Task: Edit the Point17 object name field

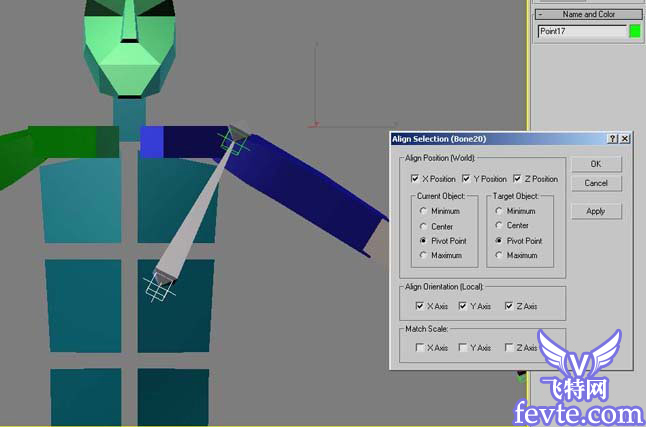Action: tap(582, 31)
